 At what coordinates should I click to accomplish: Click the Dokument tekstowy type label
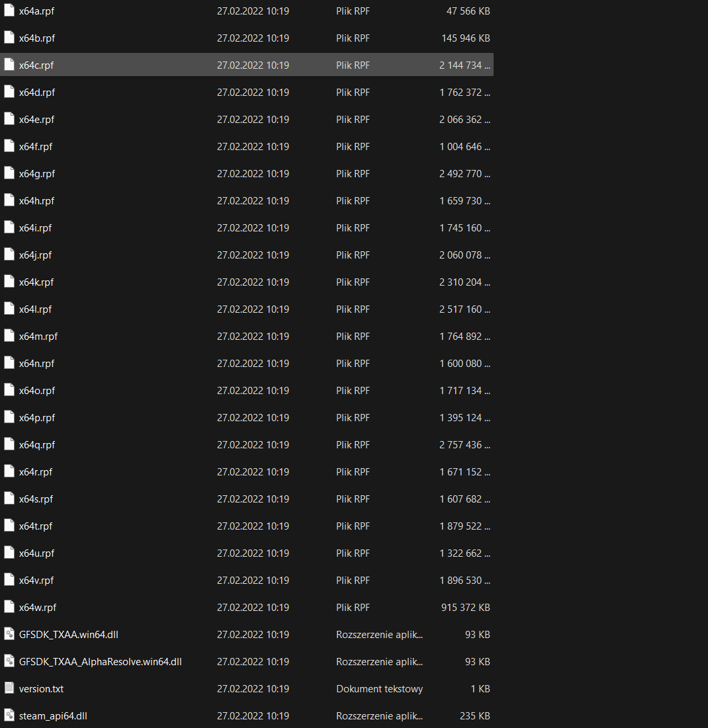(x=379, y=689)
